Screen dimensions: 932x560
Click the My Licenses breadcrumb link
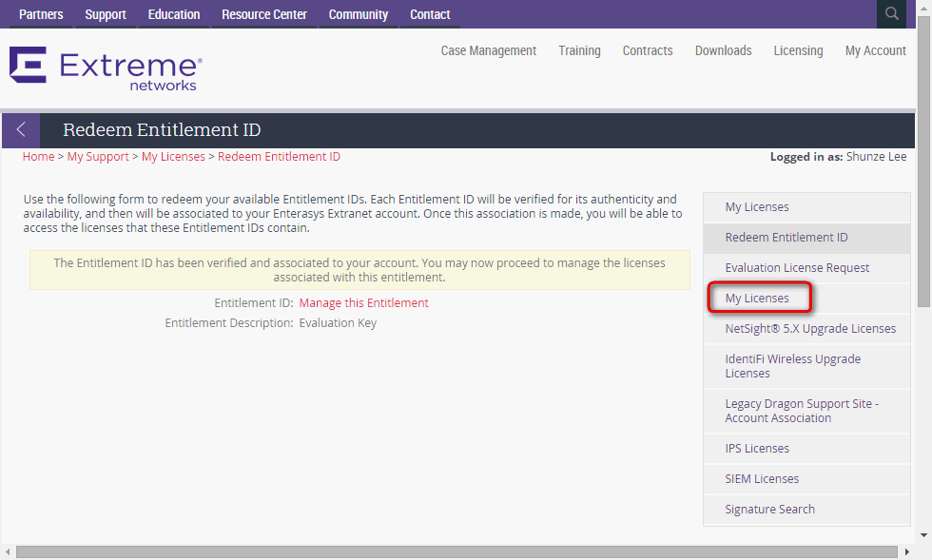(x=173, y=156)
